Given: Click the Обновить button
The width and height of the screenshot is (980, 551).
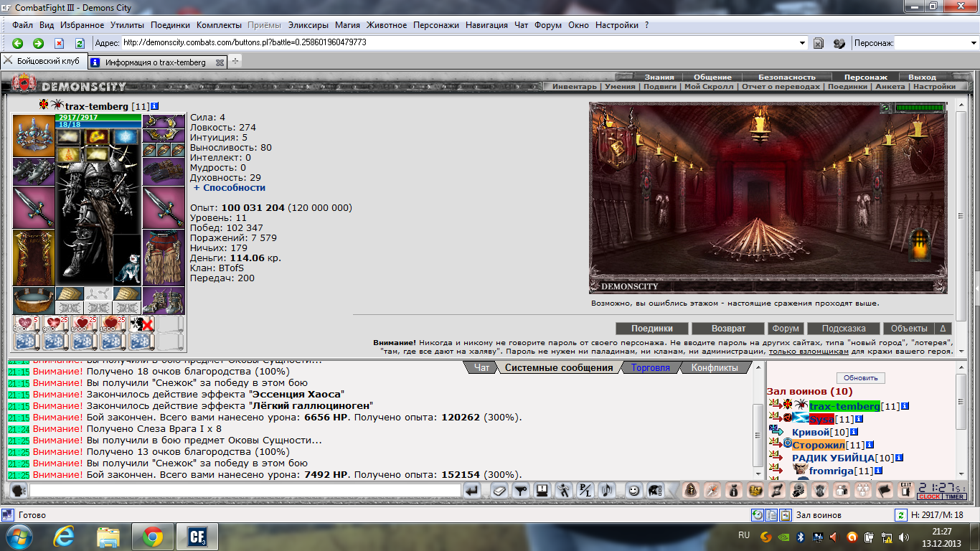Looking at the screenshot, I should pyautogui.click(x=861, y=378).
